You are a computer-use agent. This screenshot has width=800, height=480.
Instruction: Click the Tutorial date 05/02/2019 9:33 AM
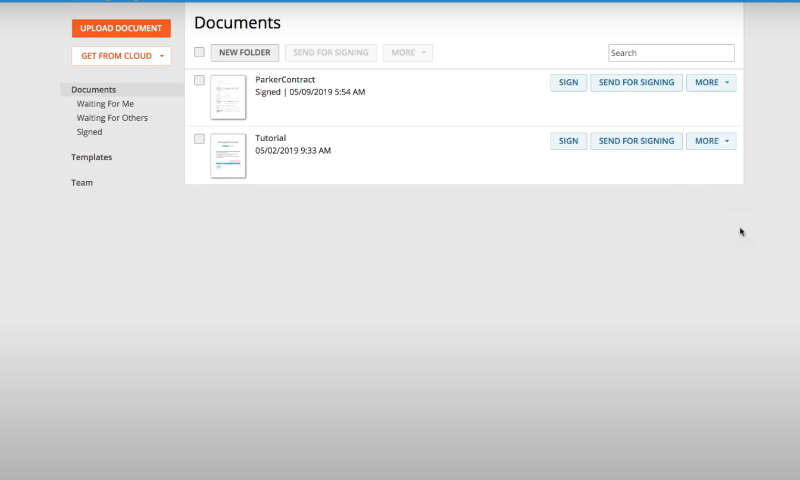pos(293,150)
